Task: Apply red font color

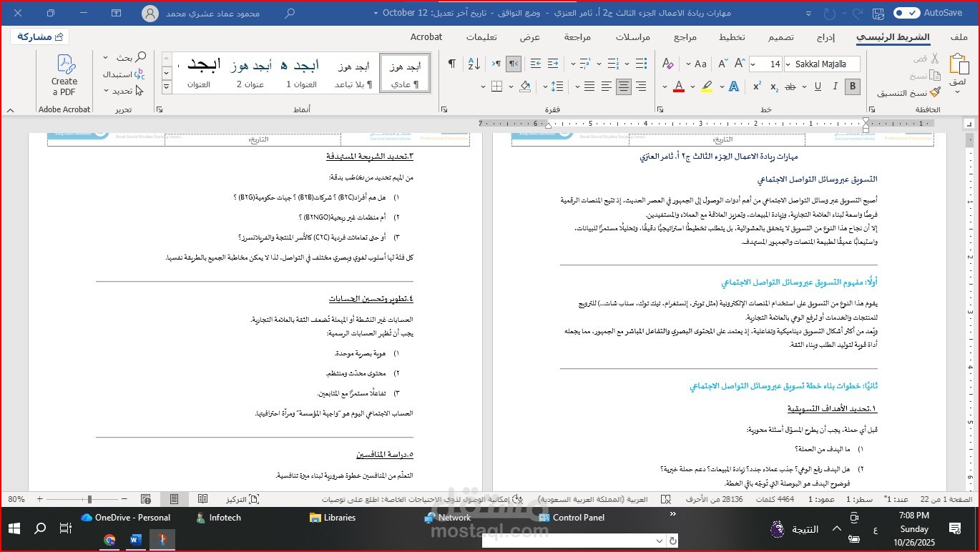Action: coord(679,87)
